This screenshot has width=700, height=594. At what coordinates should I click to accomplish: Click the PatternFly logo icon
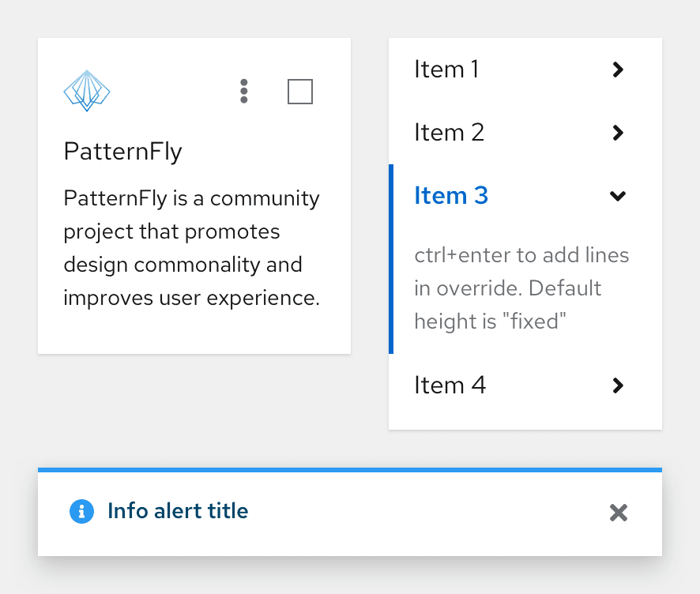coord(86,91)
